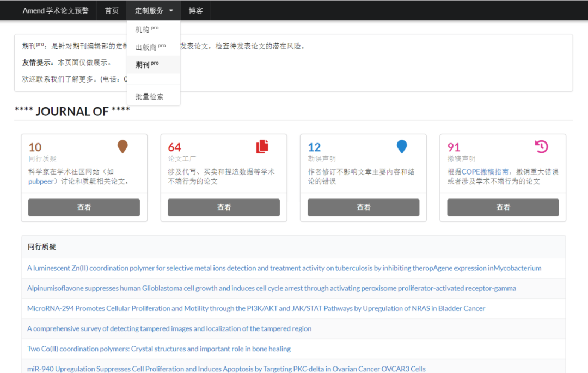The width and height of the screenshot is (588, 373).
Task: Open the tampered images survey paper link
Action: tap(169, 328)
